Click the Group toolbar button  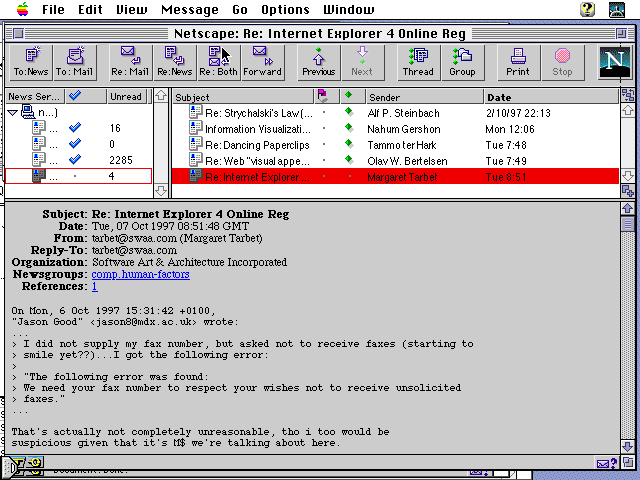click(462, 62)
